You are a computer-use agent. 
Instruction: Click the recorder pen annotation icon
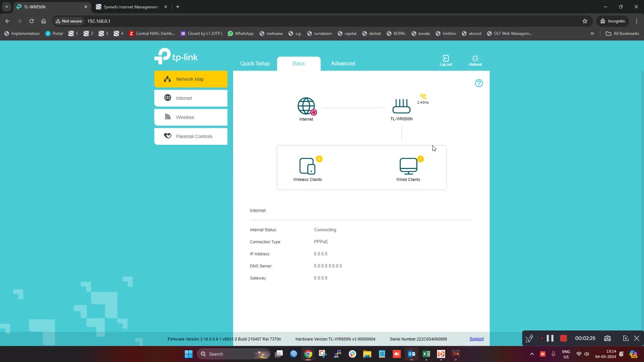click(529, 338)
